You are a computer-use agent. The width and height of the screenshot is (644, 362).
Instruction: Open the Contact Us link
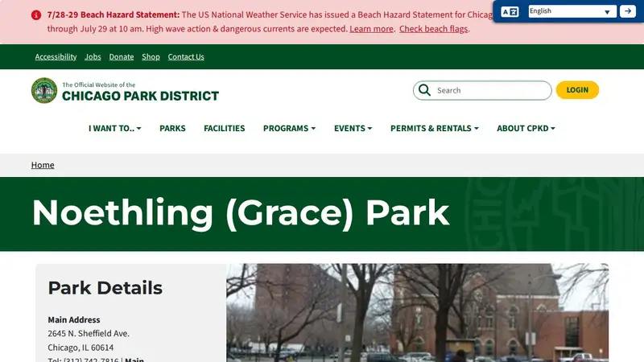186,56
